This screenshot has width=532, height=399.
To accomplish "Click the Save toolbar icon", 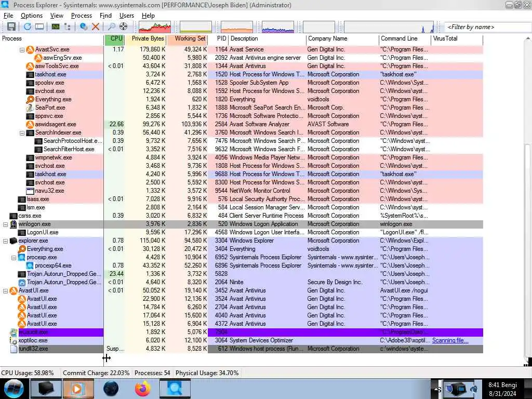I will [x=11, y=26].
